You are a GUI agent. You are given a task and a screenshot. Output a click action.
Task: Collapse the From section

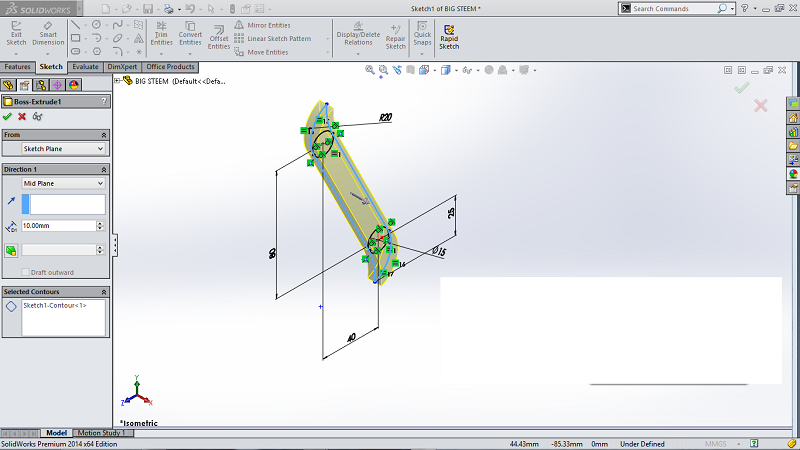point(104,135)
